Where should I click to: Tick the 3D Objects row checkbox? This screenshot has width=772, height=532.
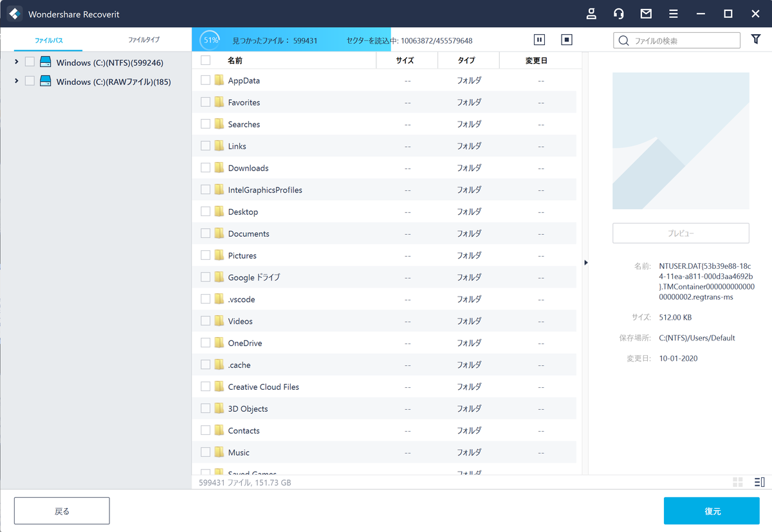coord(205,408)
